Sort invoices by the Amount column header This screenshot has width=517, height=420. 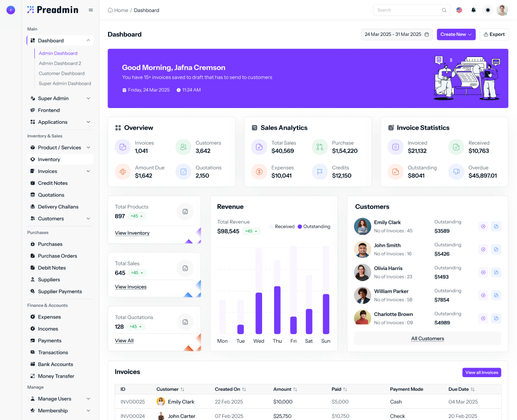[285, 389]
